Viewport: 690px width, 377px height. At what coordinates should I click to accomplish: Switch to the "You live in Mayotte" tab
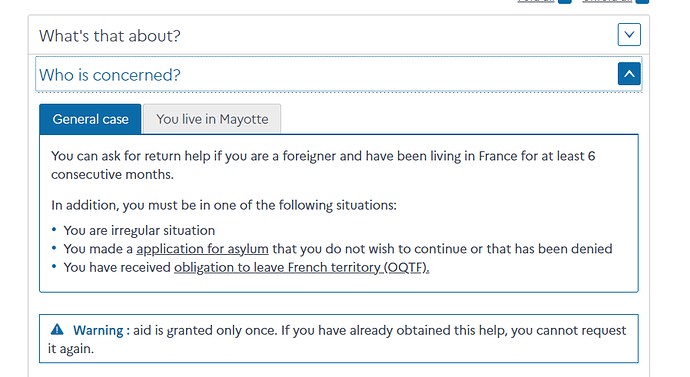point(212,119)
